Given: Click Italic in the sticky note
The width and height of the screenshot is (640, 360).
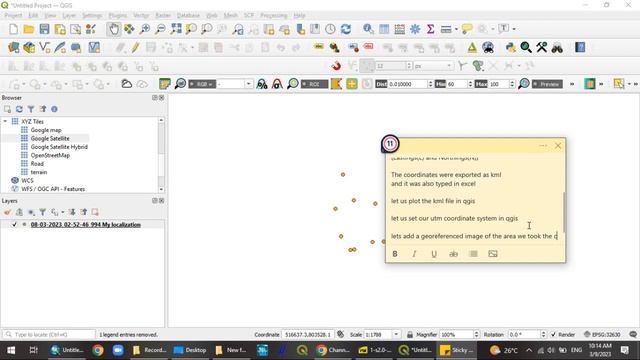Looking at the screenshot, I should (x=414, y=254).
